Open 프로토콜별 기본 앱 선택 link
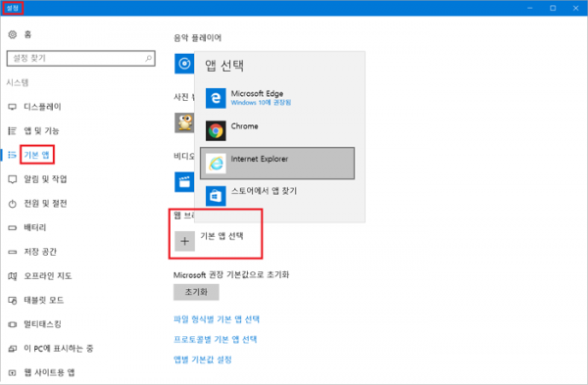 coord(216,339)
